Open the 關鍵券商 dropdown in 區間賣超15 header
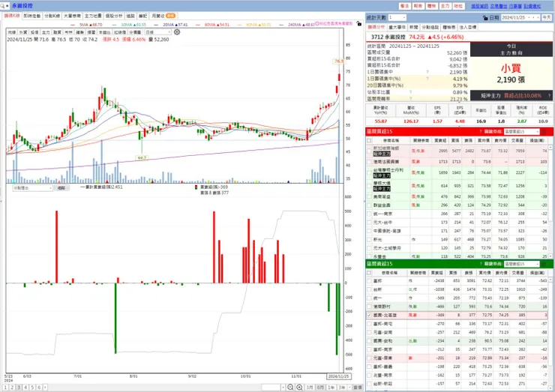The width and height of the screenshot is (555, 392). coord(521,264)
